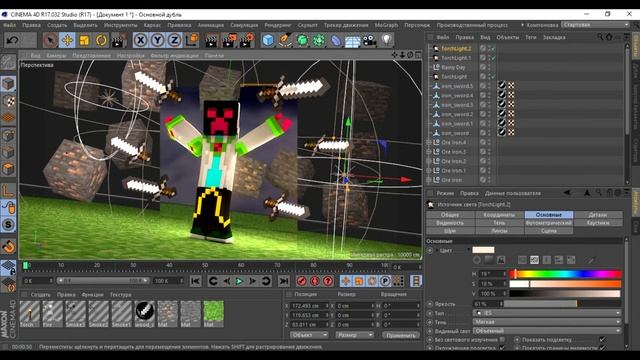Open the Объект coordinate mode dropdown
Image resolution: width=640 pixels, height=360 pixels.
(309, 335)
